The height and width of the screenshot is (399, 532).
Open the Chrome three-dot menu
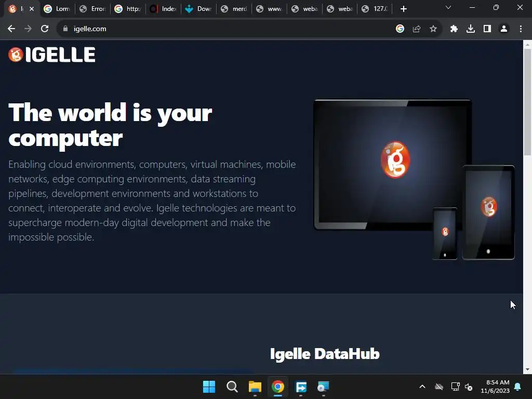(521, 29)
